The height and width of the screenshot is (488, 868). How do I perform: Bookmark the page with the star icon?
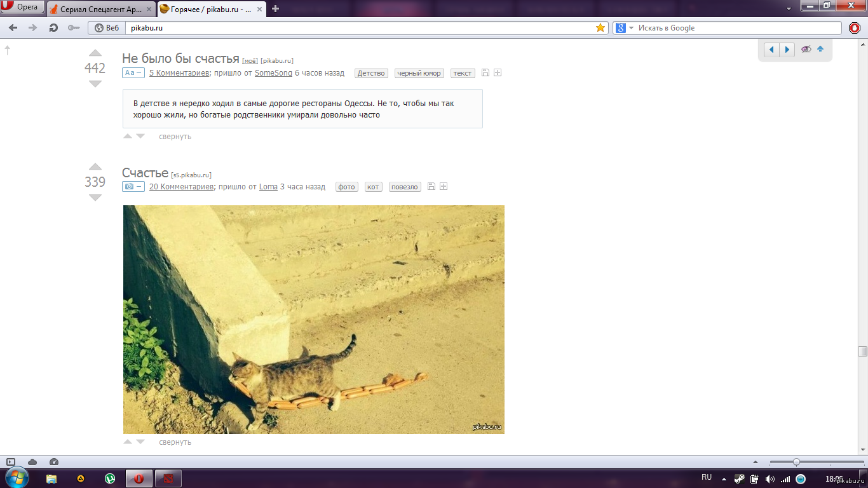click(x=600, y=28)
